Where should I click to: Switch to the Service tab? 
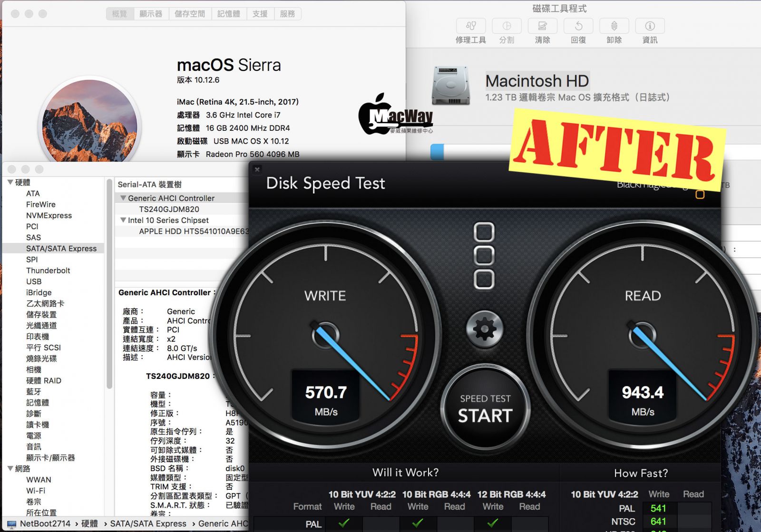pos(287,14)
